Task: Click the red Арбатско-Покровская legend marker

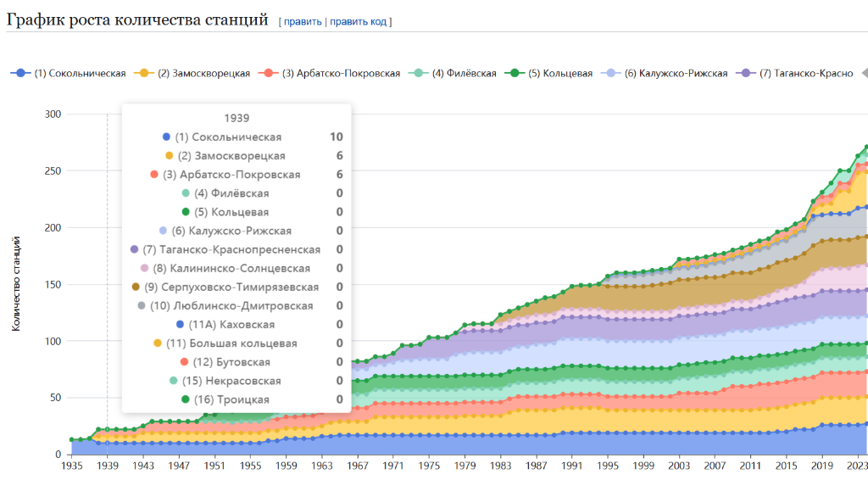Action: [x=270, y=74]
